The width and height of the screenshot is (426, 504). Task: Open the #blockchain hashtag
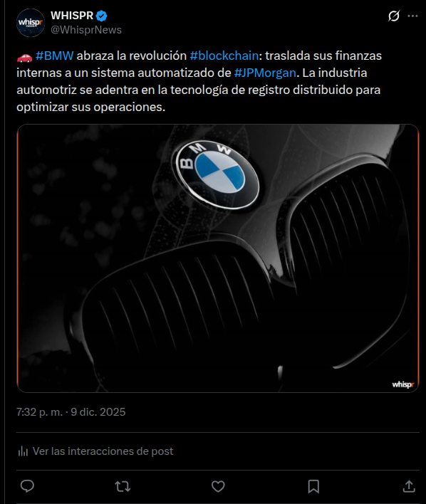[224, 56]
